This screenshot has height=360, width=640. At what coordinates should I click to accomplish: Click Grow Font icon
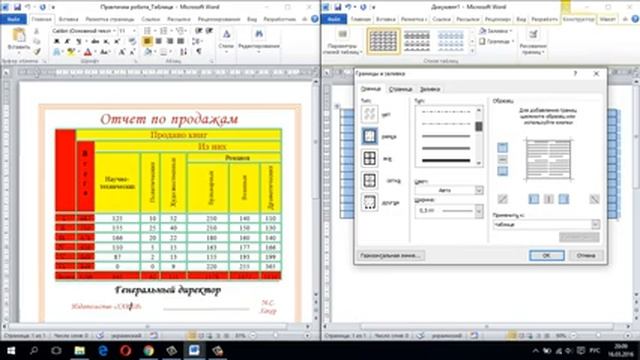tap(122, 52)
